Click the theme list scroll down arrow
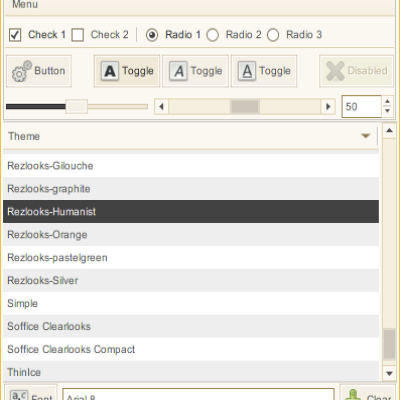This screenshot has height=400, width=400. coord(389,373)
